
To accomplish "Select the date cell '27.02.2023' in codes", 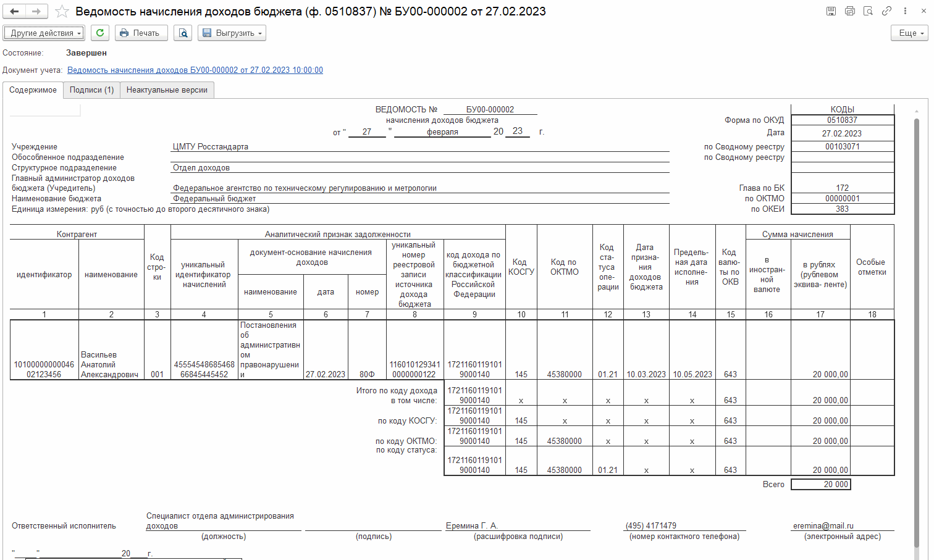I will pos(843,133).
